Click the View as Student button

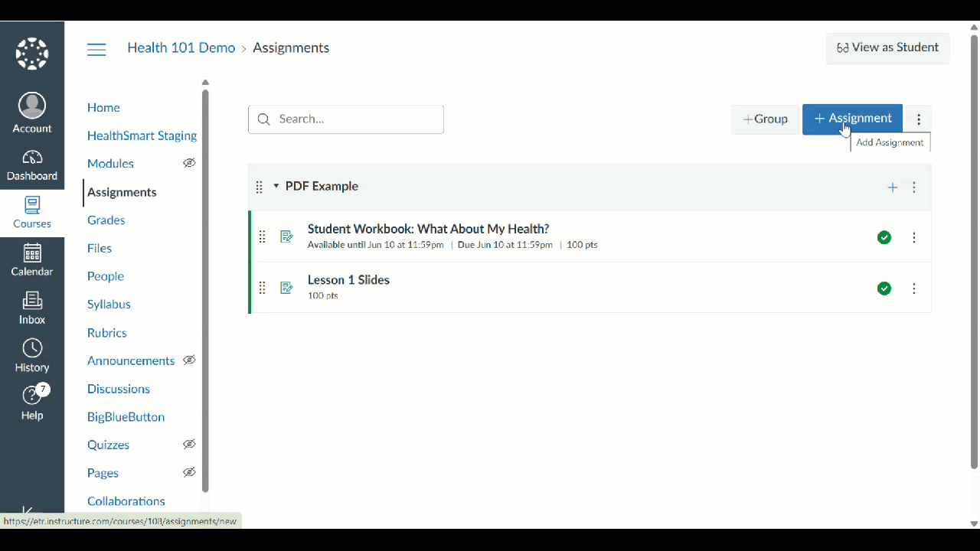(x=887, y=47)
